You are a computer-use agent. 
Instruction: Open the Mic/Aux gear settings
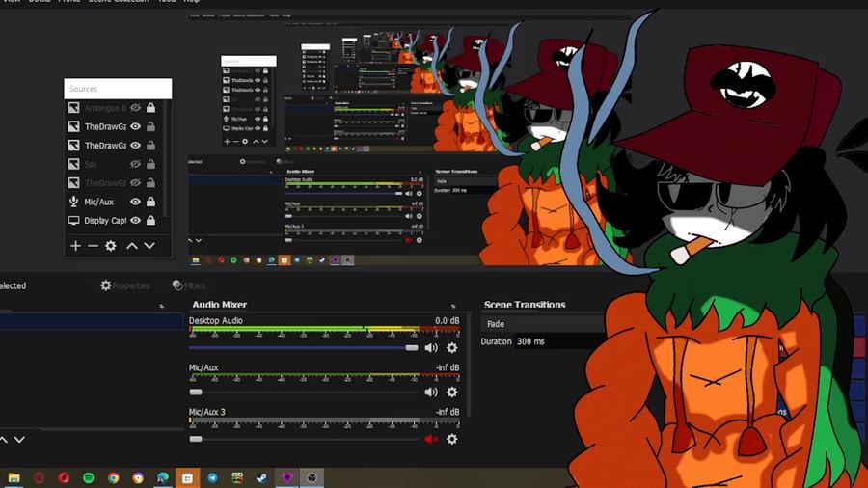452,392
